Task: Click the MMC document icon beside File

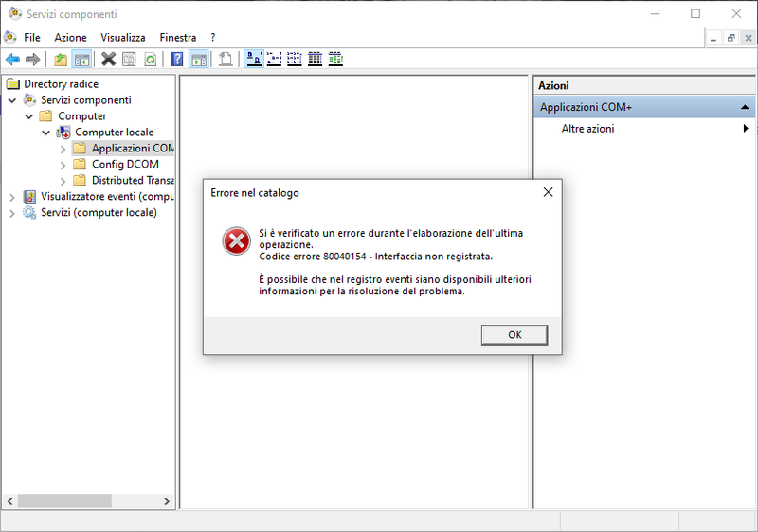Action: (x=10, y=37)
